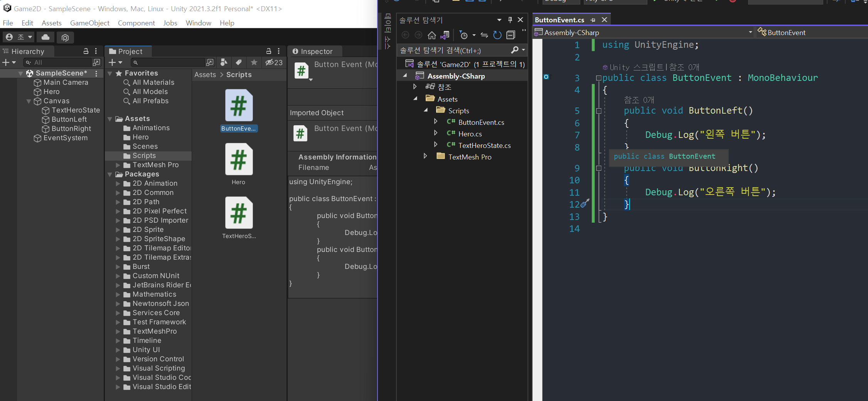Collapse Favorites in Project panel
The width and height of the screenshot is (868, 401).
(x=110, y=73)
